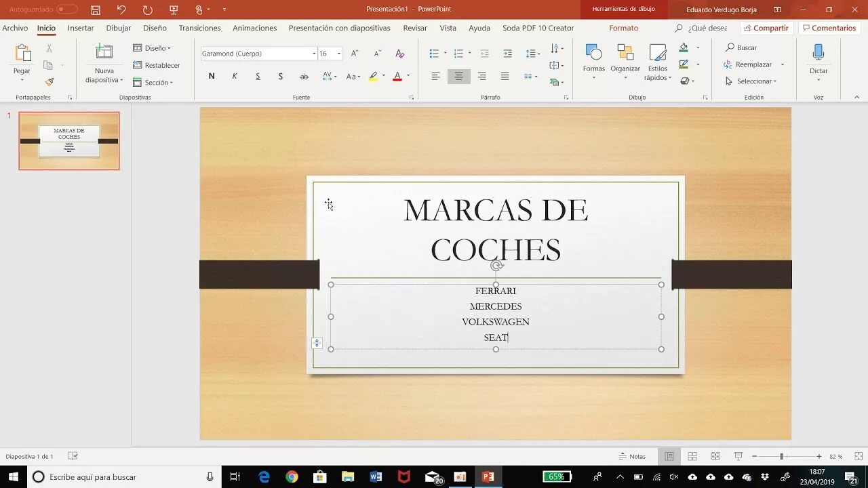Open the Seleccionar dropdown
Screen dimensions: 868x488
[751, 81]
